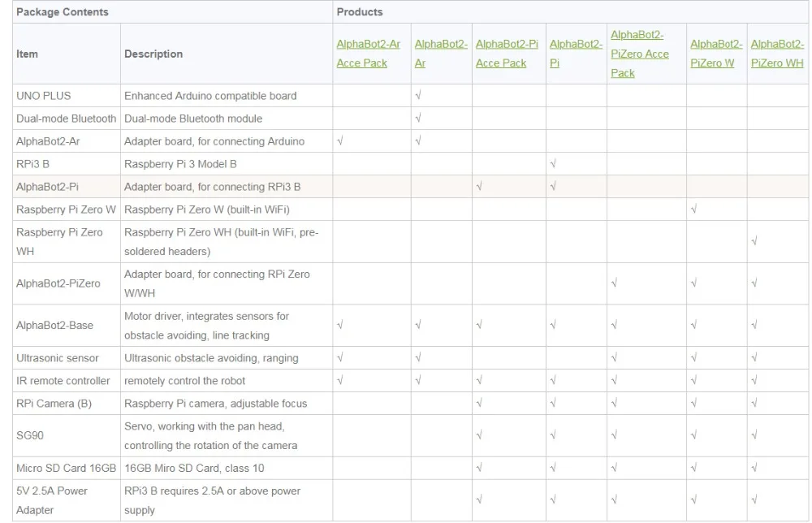Click 'Adapter board, for connecting Arduino' description

pyautogui.click(x=214, y=141)
